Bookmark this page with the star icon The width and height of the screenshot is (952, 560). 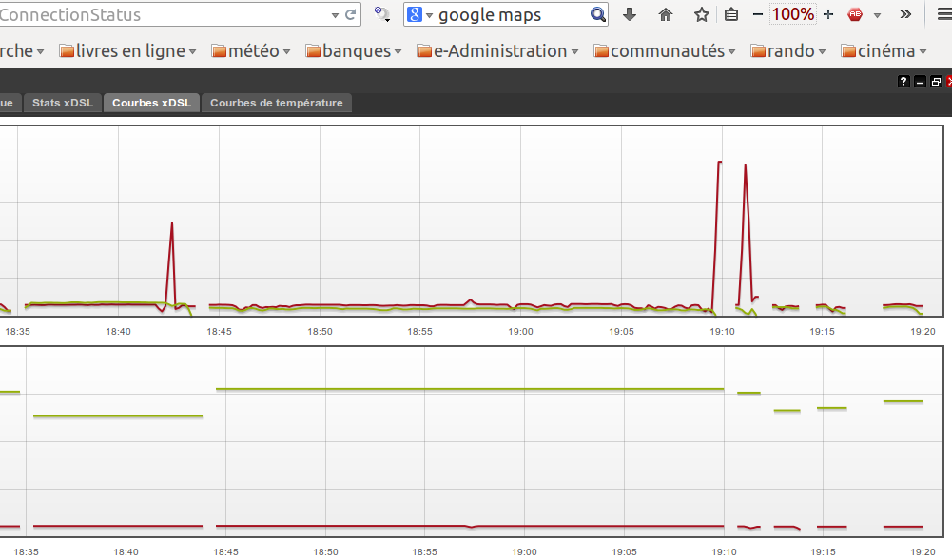(701, 14)
